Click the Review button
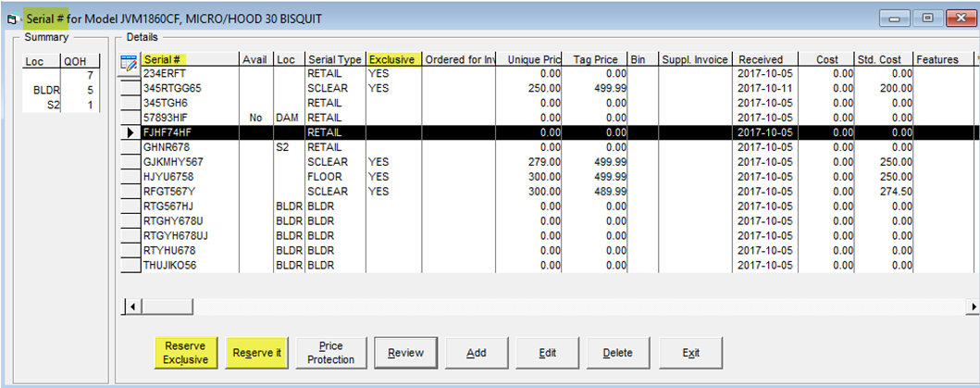This screenshot has width=980, height=388. click(x=405, y=353)
